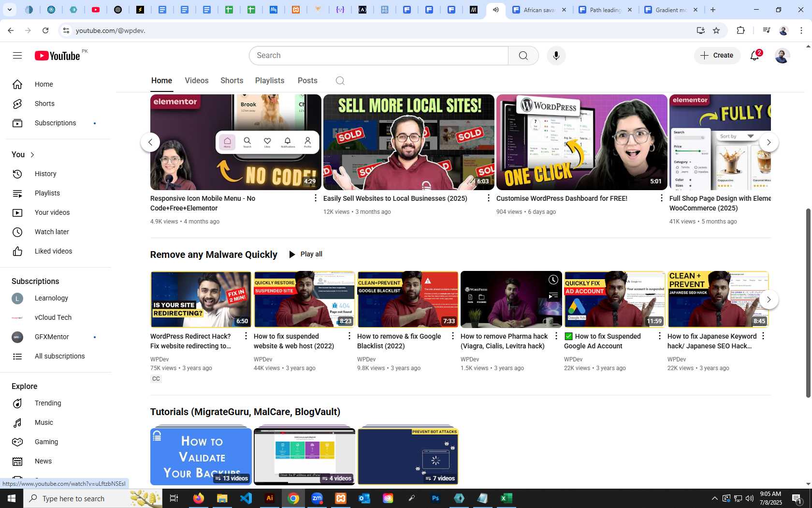Open options for WordPress Redirect Hack video
The height and width of the screenshot is (508, 812).
tap(246, 336)
